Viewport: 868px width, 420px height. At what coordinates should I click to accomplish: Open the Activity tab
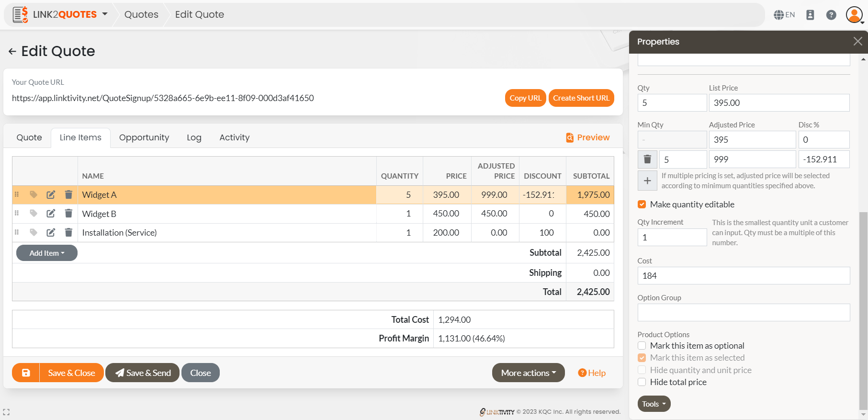tap(235, 137)
